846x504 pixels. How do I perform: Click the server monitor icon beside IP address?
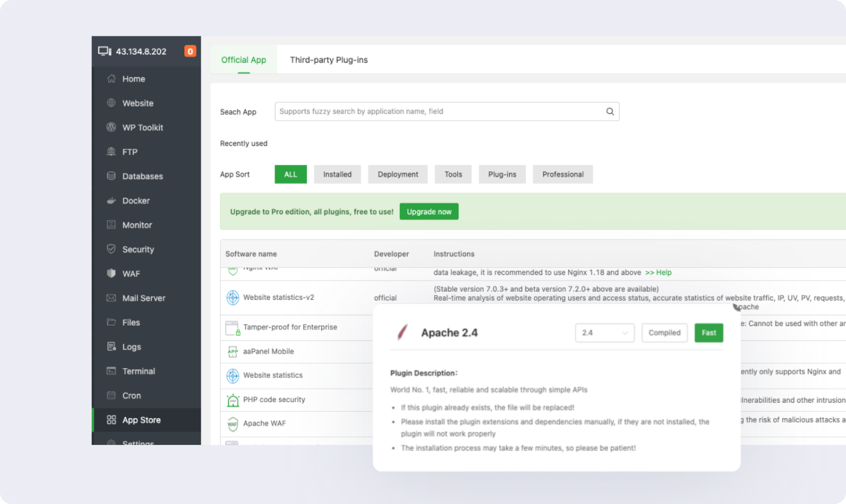(104, 51)
